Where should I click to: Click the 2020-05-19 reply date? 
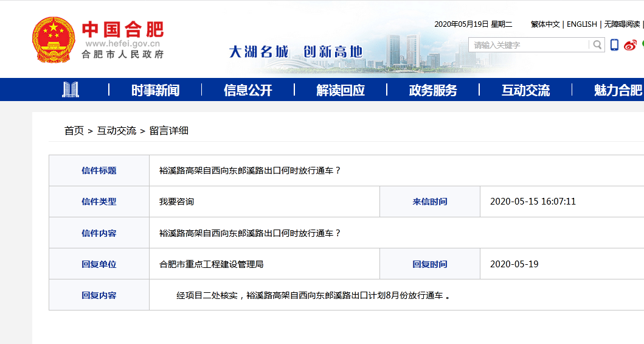[514, 264]
